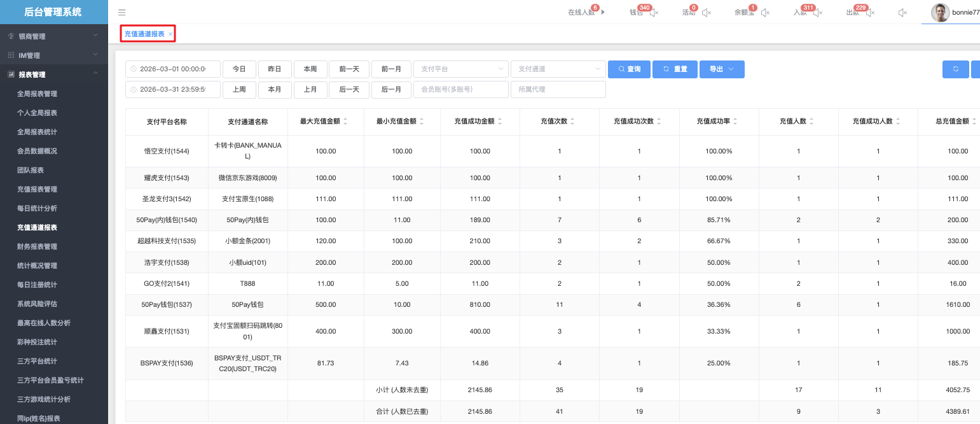980x424 pixels.
Task: Expand the 导出 export dropdown button
Action: pos(722,69)
